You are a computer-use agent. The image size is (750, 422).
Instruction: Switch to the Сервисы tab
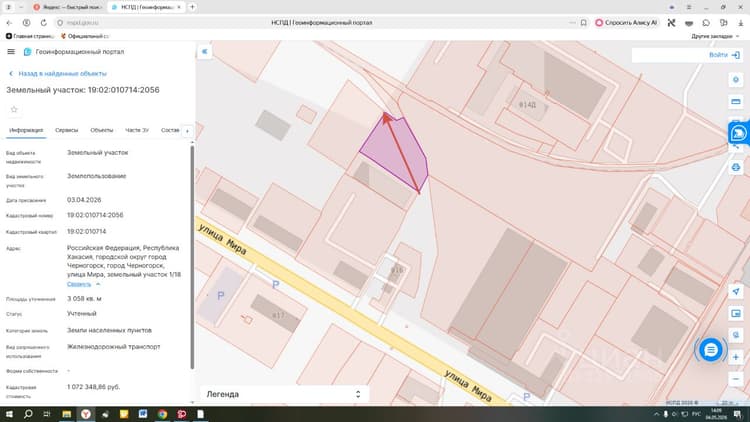[66, 130]
